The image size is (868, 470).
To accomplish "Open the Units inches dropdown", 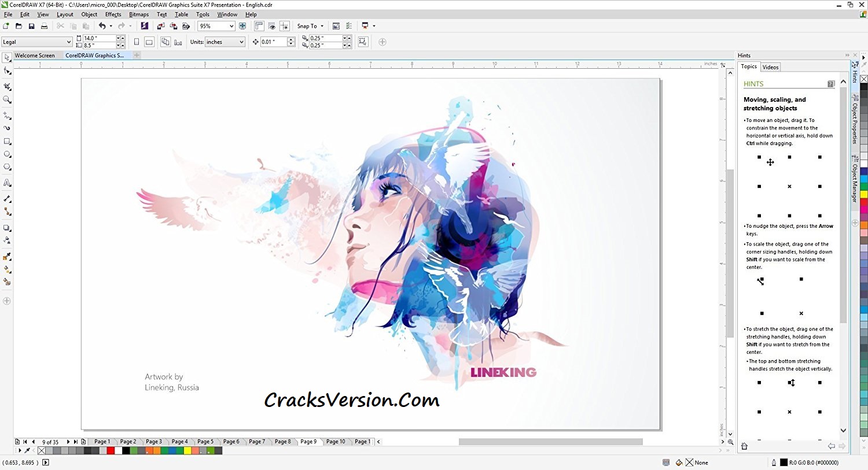I will pos(241,42).
